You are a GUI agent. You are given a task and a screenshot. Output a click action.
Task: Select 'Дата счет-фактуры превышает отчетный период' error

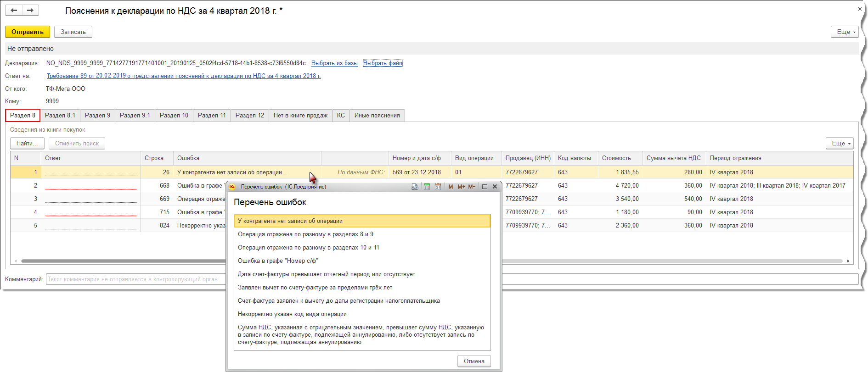tap(362, 274)
